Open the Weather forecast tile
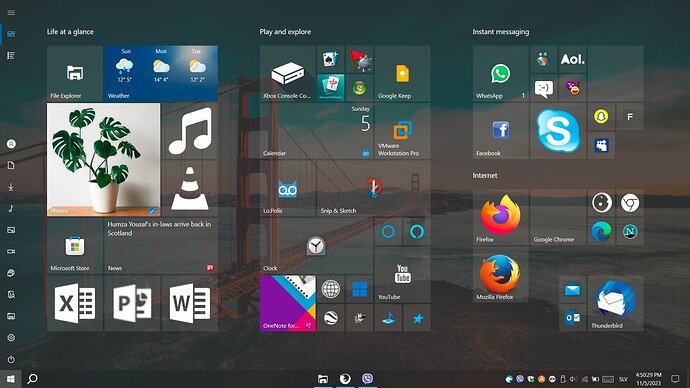 pos(161,73)
